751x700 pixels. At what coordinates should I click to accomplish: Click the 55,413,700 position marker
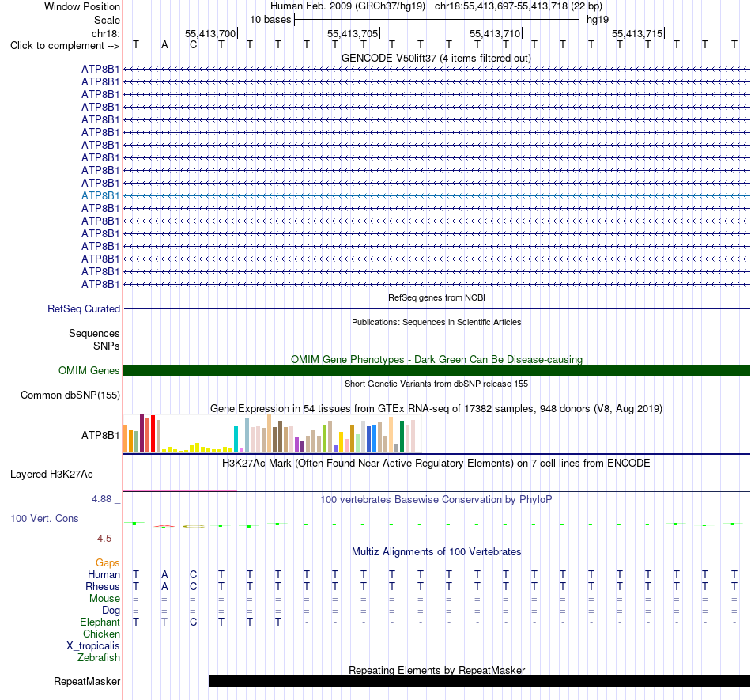point(211,33)
